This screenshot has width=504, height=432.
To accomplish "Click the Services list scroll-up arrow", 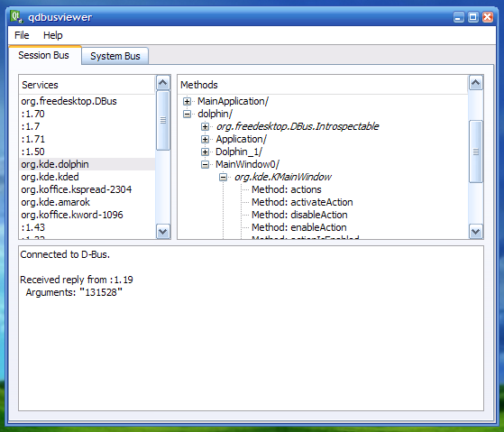I will 163,83.
